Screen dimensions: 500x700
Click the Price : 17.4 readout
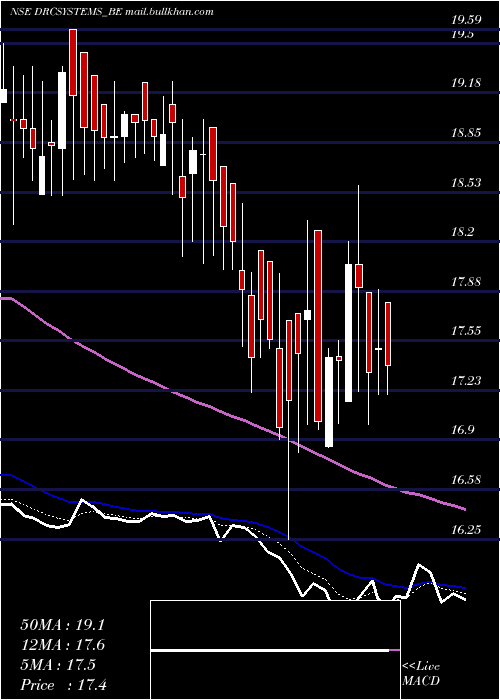coord(64,685)
